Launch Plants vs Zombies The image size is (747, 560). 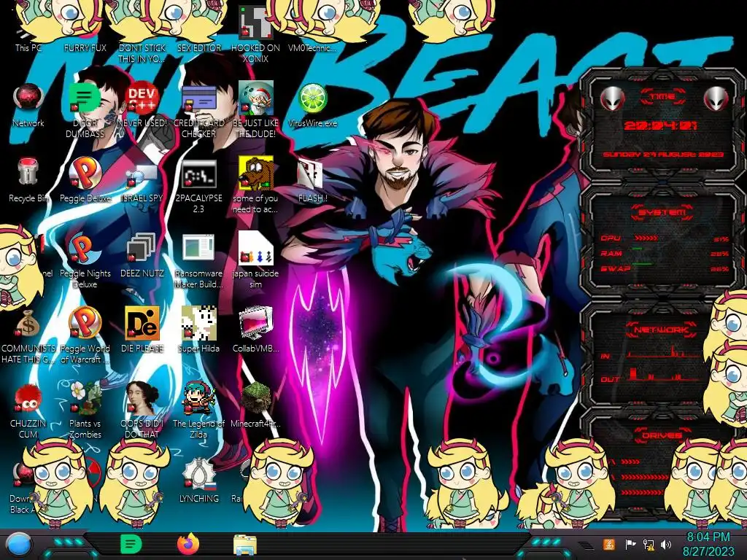[x=85, y=398]
